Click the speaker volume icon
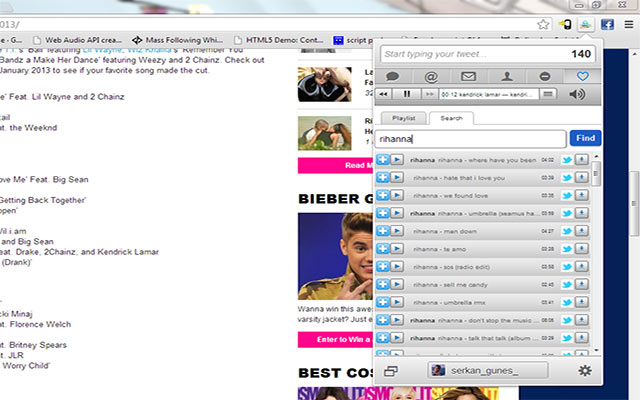 click(577, 94)
